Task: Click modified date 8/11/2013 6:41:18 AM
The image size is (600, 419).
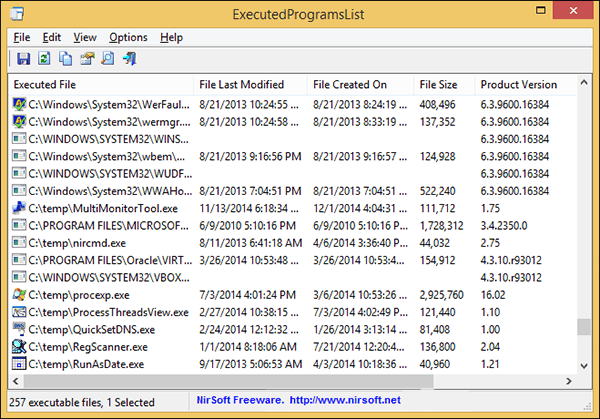Action: click(251, 243)
